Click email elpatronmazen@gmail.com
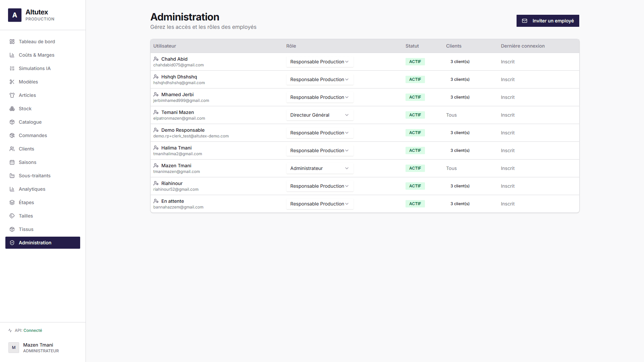This screenshot has height=362, width=644. click(x=179, y=118)
